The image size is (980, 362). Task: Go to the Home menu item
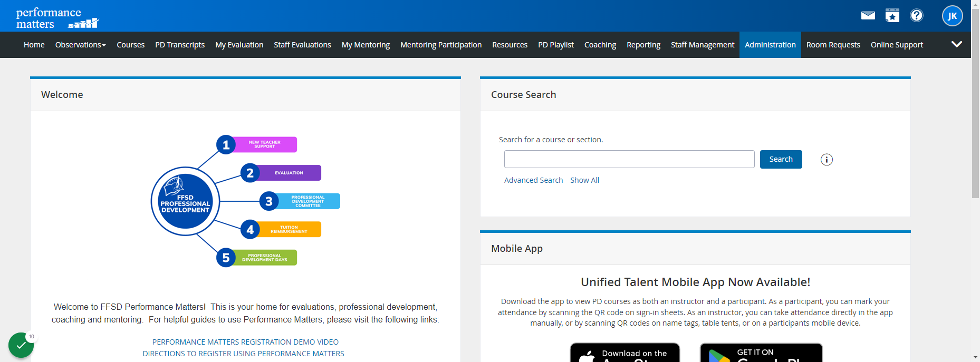(x=34, y=45)
